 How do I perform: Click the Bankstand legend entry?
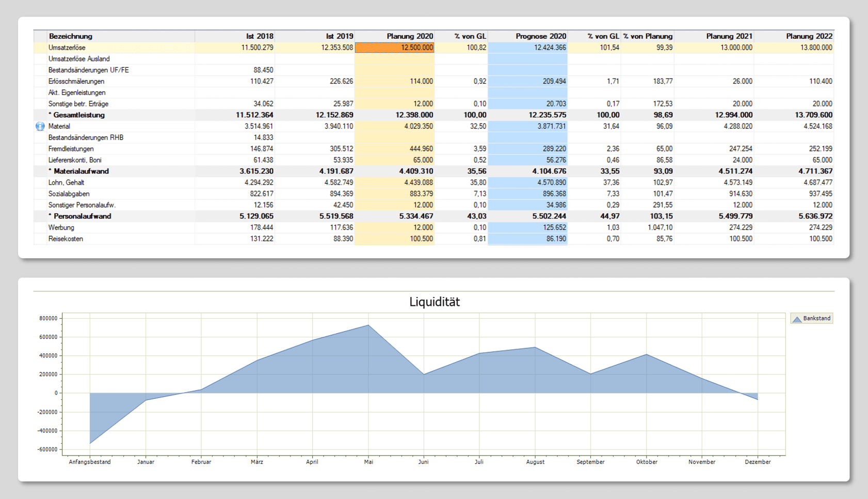[x=812, y=319]
